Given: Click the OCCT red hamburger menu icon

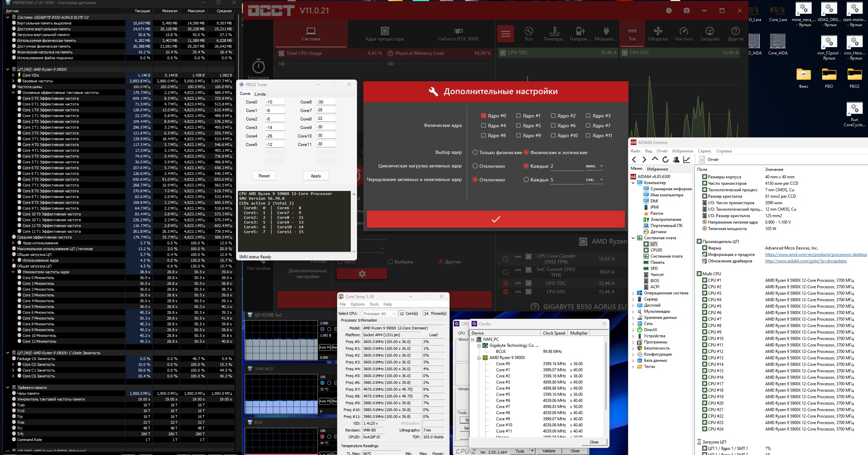Looking at the screenshot, I should (x=506, y=34).
